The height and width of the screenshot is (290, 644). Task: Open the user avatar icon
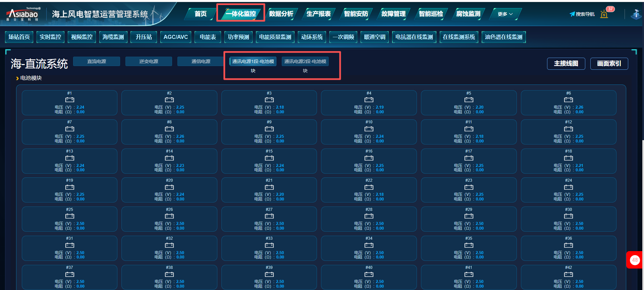(636, 14)
